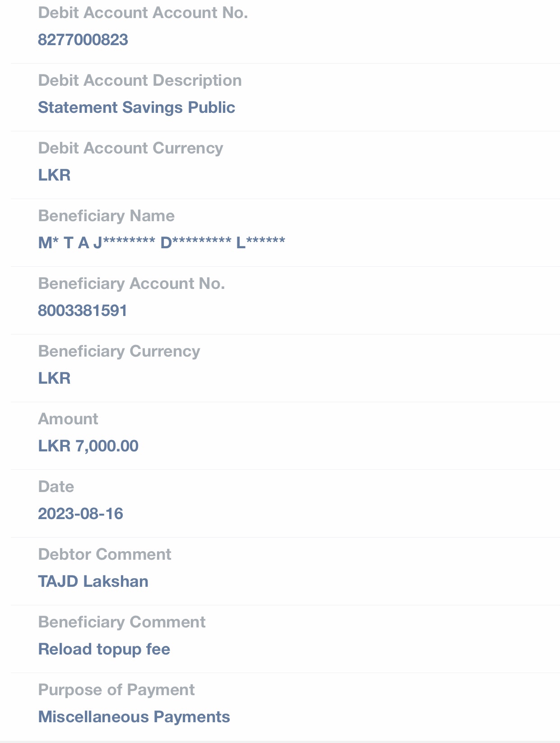
Task: Select the "Miscellaneous Payments" value
Action: point(134,717)
